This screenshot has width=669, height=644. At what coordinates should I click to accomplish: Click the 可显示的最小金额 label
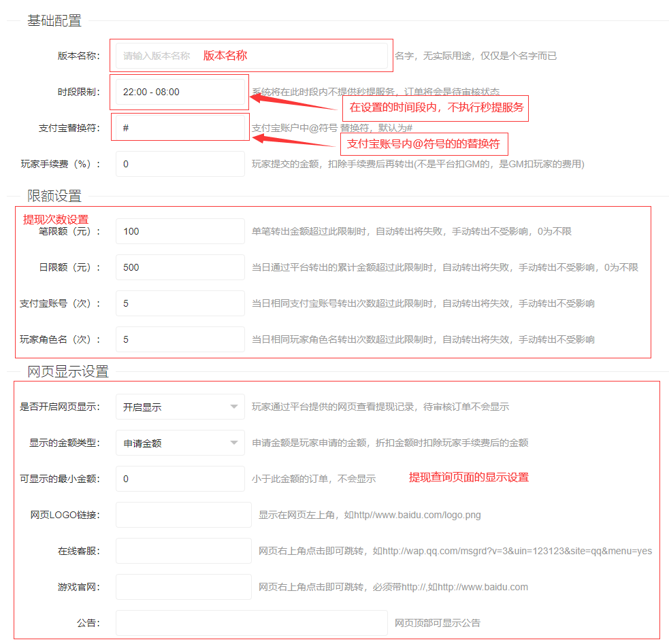(x=60, y=479)
